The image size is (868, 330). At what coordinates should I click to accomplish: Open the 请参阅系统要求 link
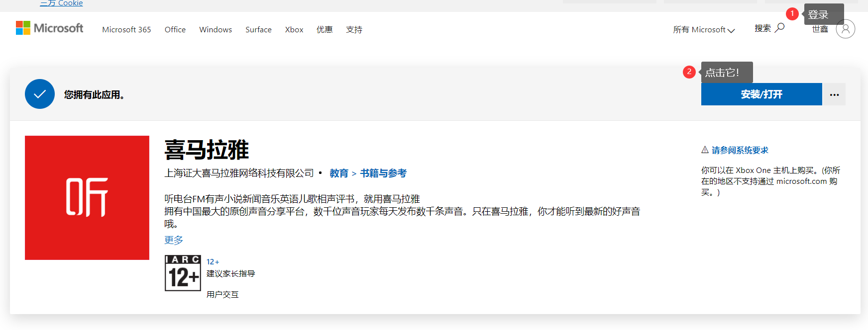[x=740, y=150]
